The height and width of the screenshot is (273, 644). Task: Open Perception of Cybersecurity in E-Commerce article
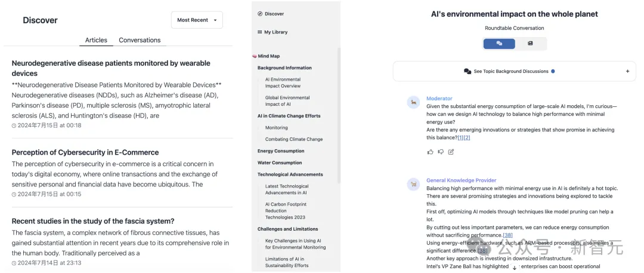coord(85,152)
